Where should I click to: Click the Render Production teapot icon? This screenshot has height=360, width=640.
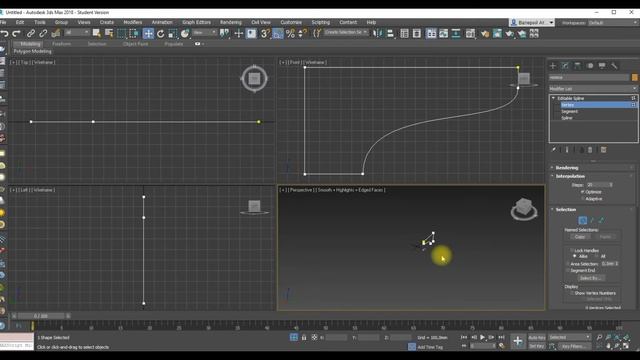[x=510, y=33]
